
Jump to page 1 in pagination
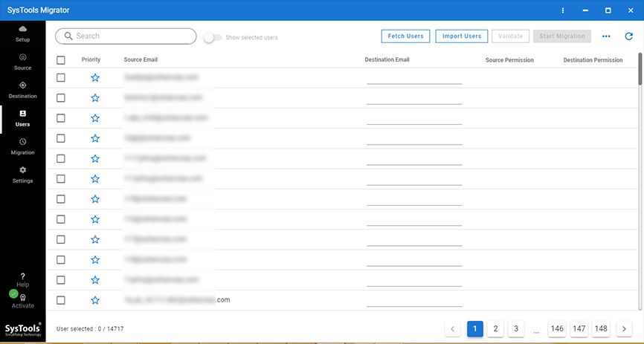pos(474,329)
